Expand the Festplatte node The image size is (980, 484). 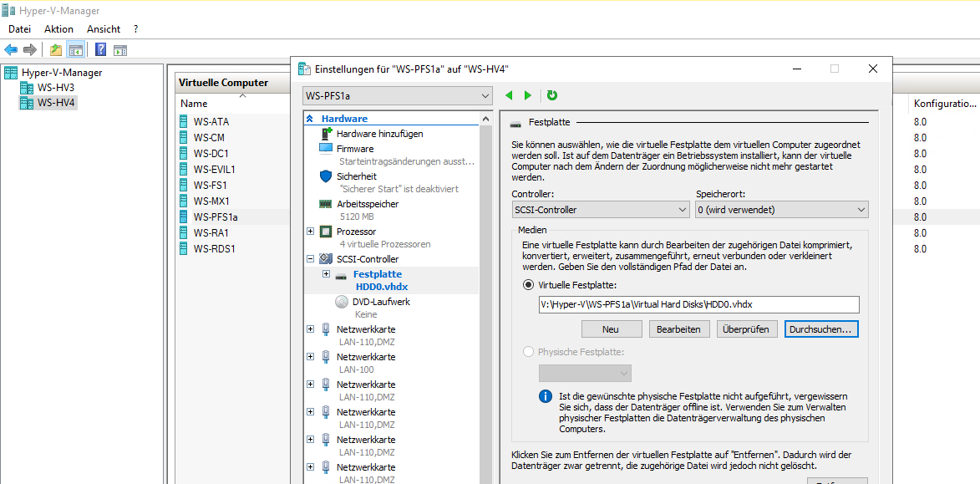click(326, 274)
